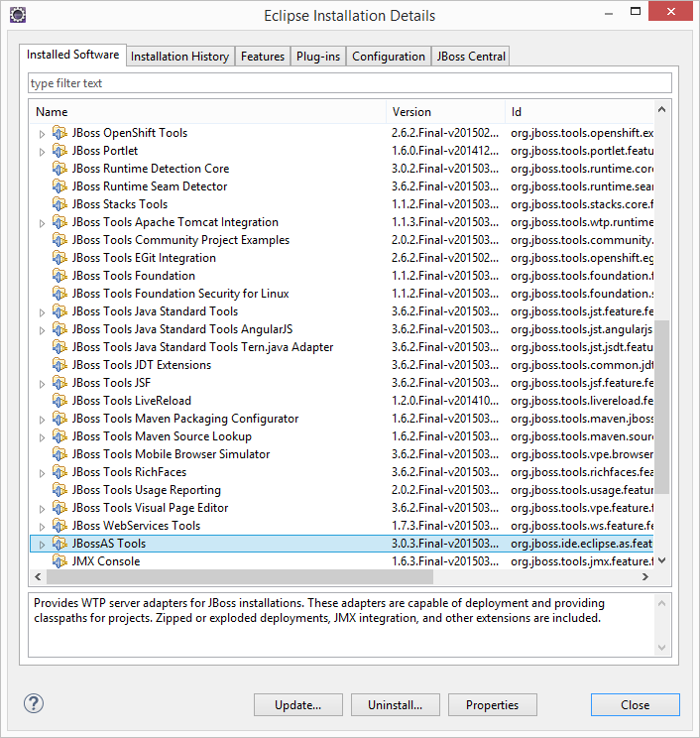Viewport: 700px width, 738px height.
Task: Click the JBoss Tools Foundation icon
Action: (x=59, y=277)
